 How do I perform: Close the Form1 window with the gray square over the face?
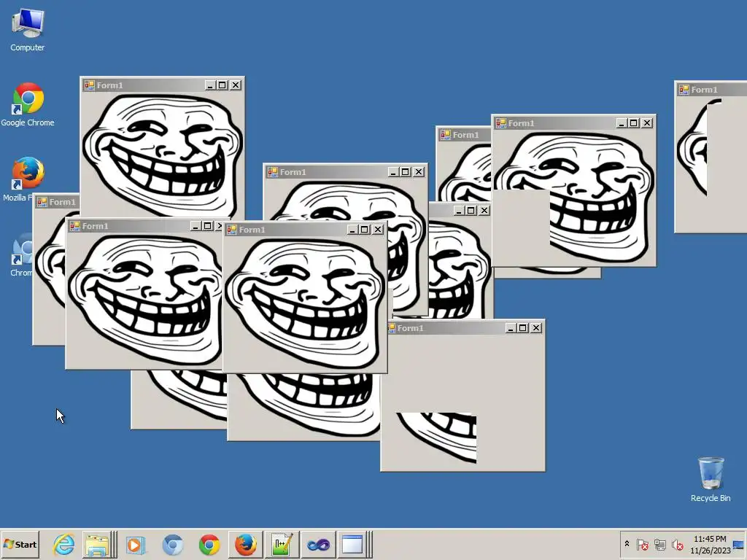coord(647,122)
